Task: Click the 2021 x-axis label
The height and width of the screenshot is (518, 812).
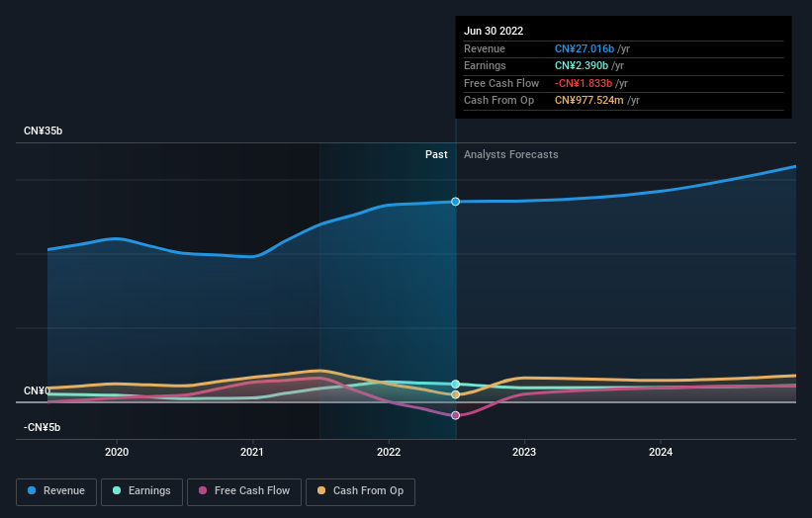Action: [x=252, y=452]
